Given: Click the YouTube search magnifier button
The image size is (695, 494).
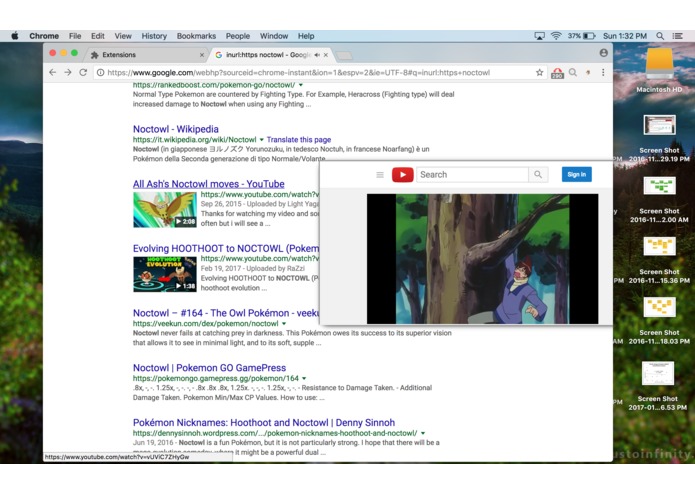Looking at the screenshot, I should (538, 175).
